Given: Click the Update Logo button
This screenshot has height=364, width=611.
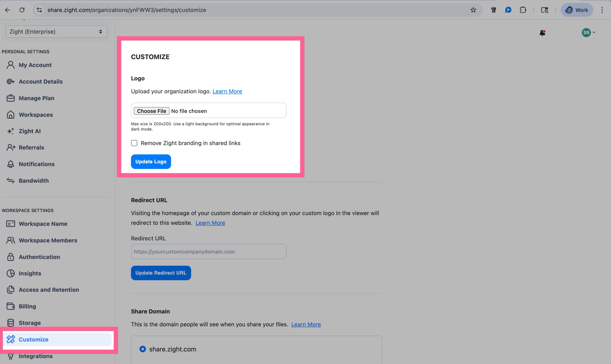Looking at the screenshot, I should pos(151,162).
